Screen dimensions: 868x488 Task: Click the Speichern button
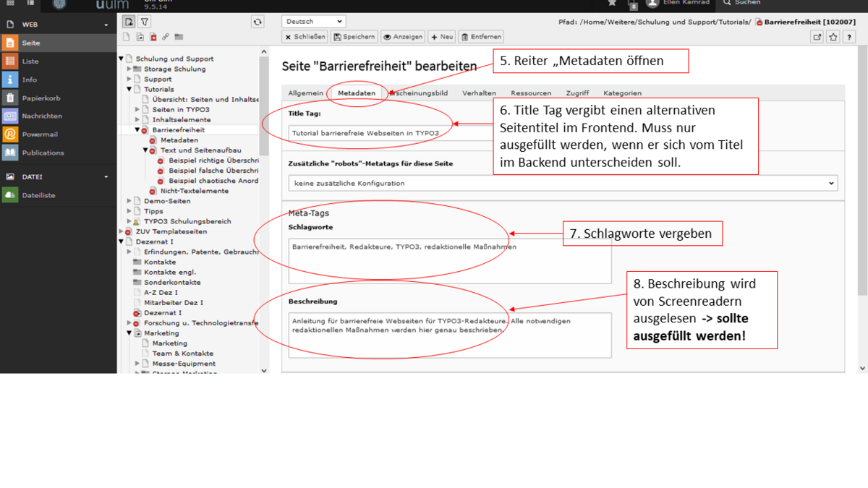coord(354,37)
